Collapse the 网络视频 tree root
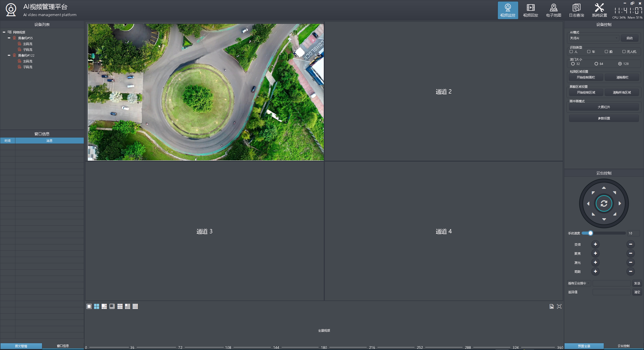 [x=4, y=32]
